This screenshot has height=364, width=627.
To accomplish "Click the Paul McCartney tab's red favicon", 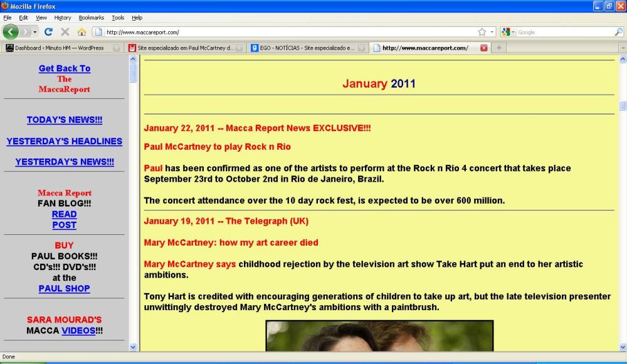I will pos(133,47).
